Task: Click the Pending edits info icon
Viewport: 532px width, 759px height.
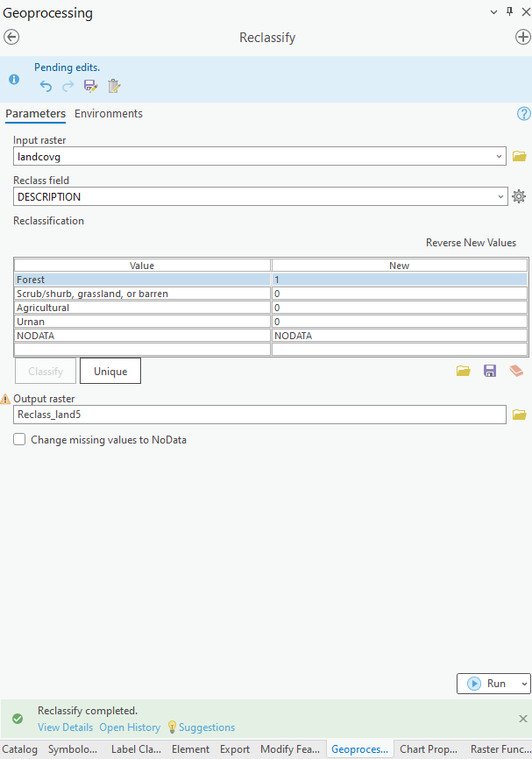Action: (x=14, y=79)
